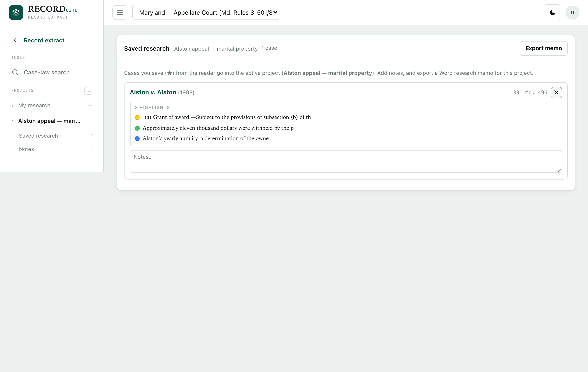The height and width of the screenshot is (372, 588).
Task: Open the hamburger menu button
Action: (120, 13)
